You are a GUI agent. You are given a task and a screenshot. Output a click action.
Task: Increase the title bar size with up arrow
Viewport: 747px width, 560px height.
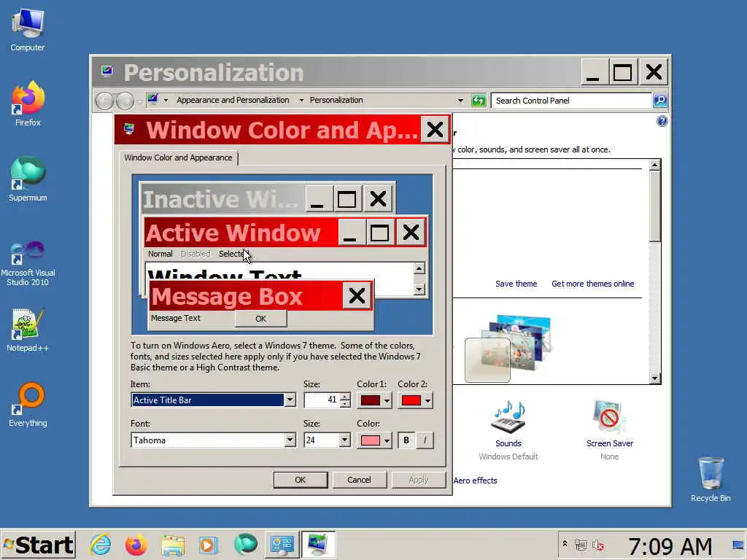click(345, 397)
